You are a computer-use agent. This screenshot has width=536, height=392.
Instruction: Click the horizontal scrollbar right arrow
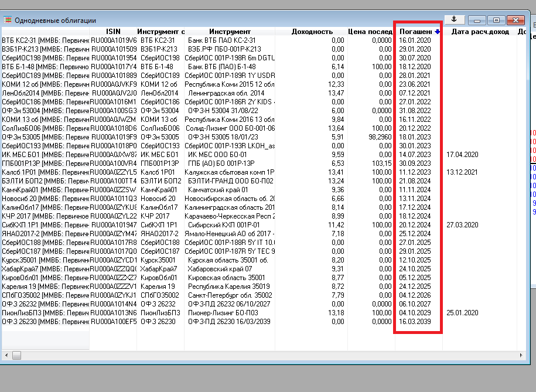click(521, 356)
